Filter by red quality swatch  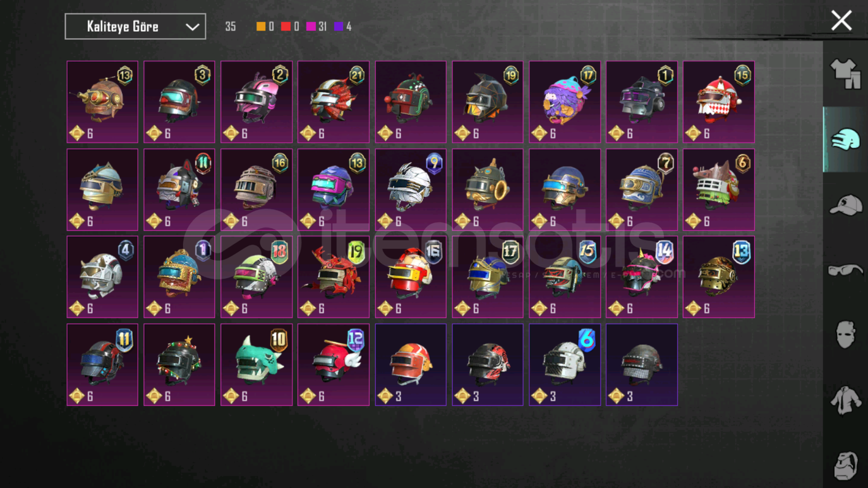tap(285, 26)
